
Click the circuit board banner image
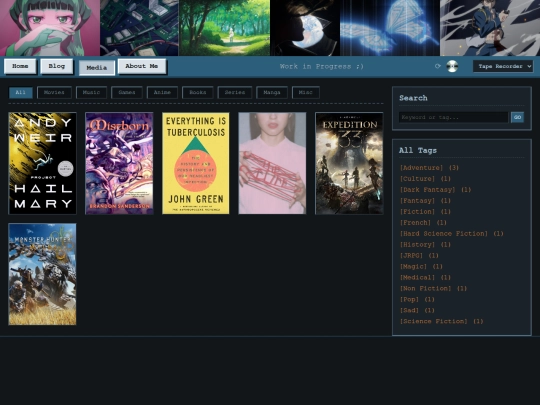click(x=139, y=28)
